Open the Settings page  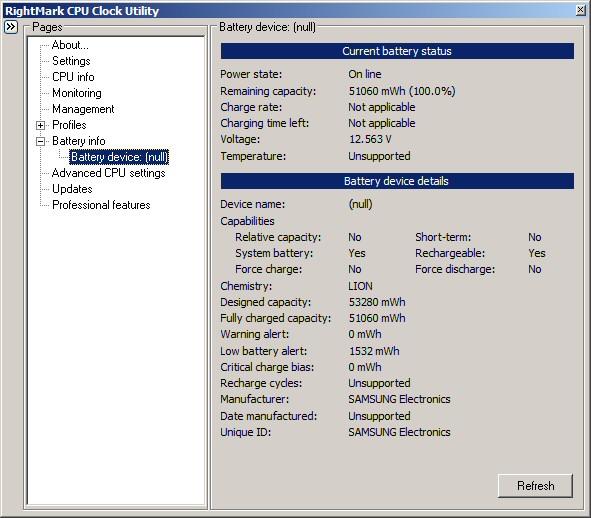coord(71,61)
